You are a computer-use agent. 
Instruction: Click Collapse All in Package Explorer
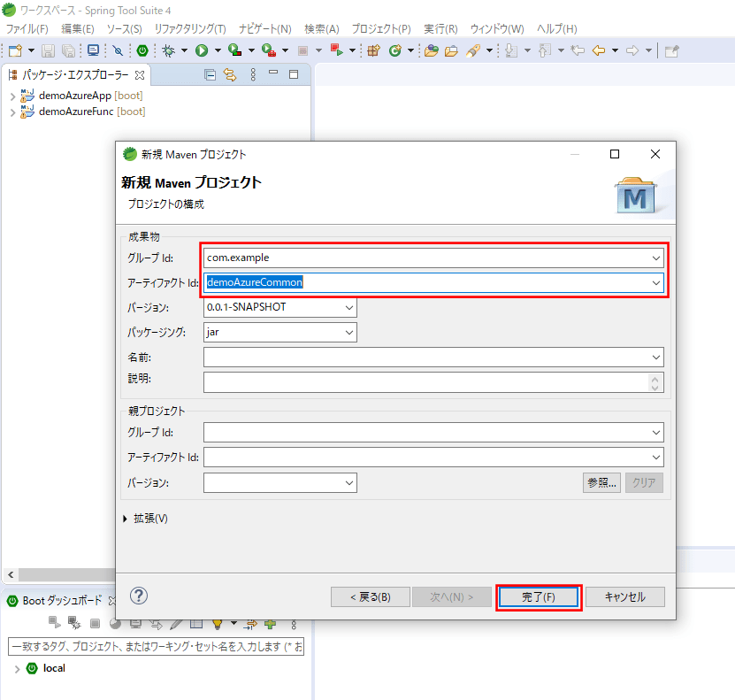pyautogui.click(x=210, y=75)
